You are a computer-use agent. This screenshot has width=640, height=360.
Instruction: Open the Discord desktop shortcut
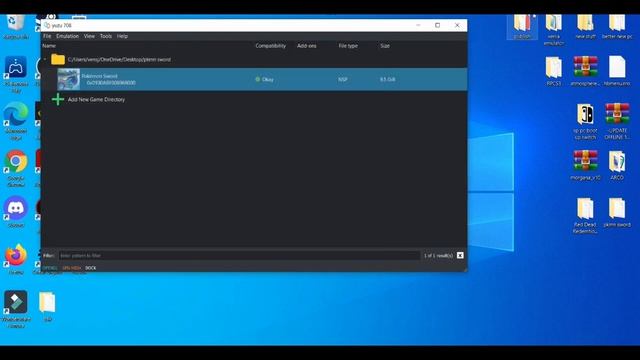click(16, 212)
